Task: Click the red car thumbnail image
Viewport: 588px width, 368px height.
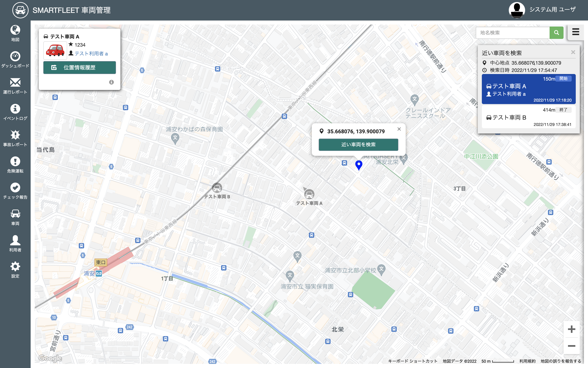Action: point(55,50)
